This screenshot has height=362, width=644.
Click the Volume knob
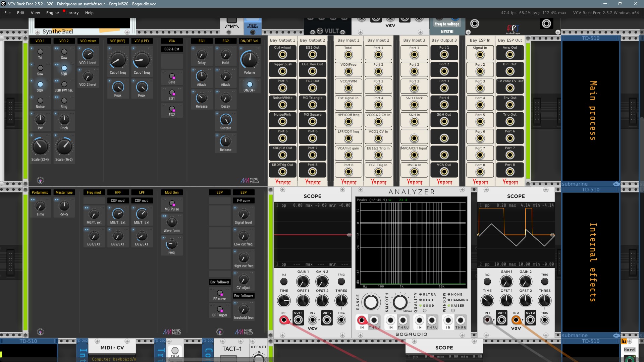(250, 60)
